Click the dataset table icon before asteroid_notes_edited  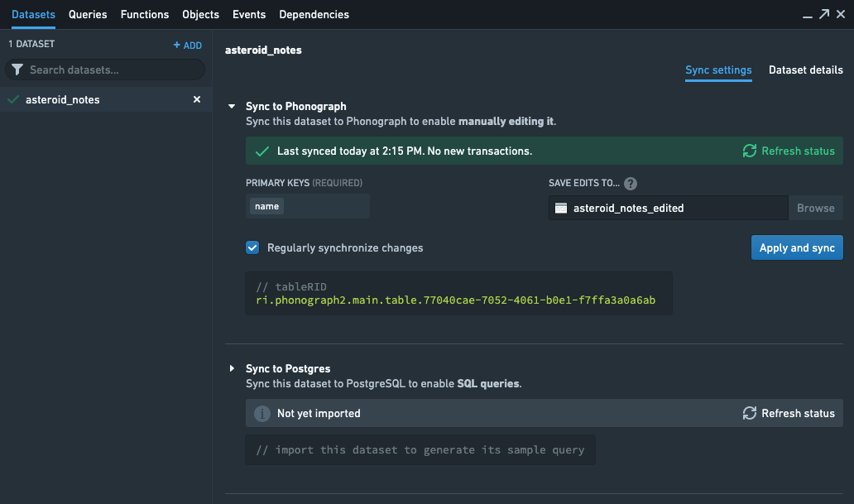click(561, 209)
